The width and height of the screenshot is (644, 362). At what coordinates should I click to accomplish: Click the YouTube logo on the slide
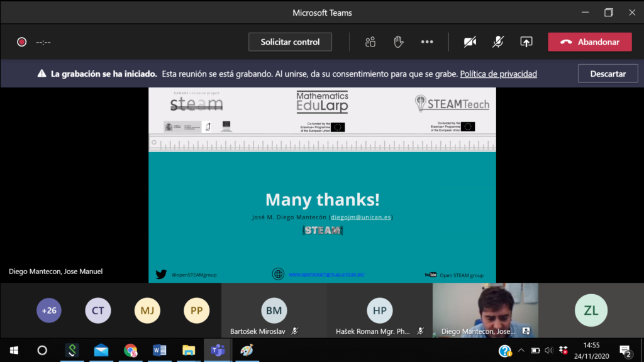[430, 275]
